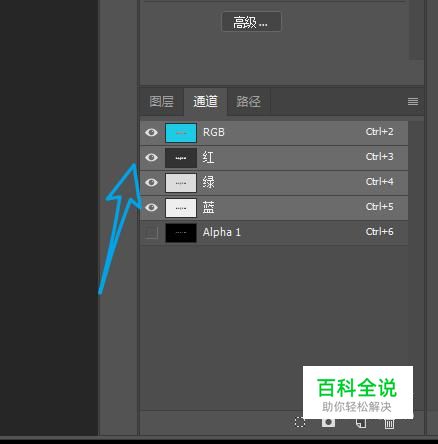Viewport: 438px width, 444px height.
Task: Click the 红 channel thumbnail
Action: pos(181,158)
